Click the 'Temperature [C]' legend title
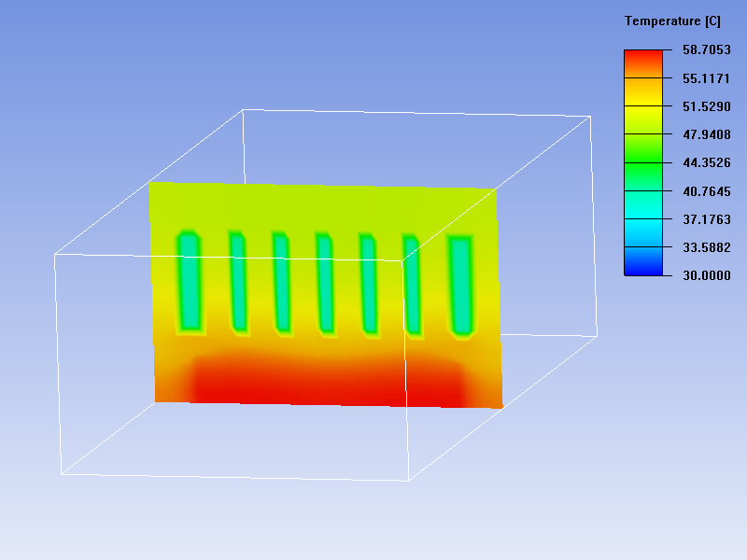The image size is (747, 560). (x=672, y=21)
